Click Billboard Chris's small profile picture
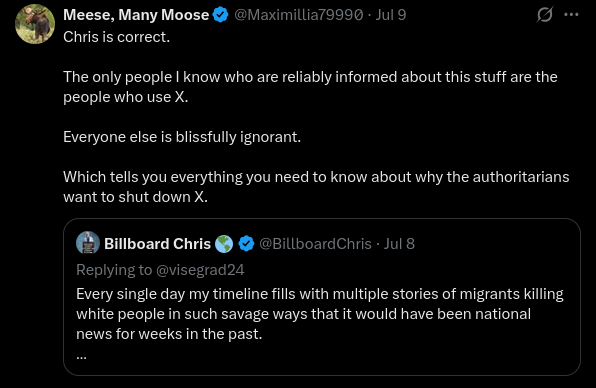 click(88, 242)
